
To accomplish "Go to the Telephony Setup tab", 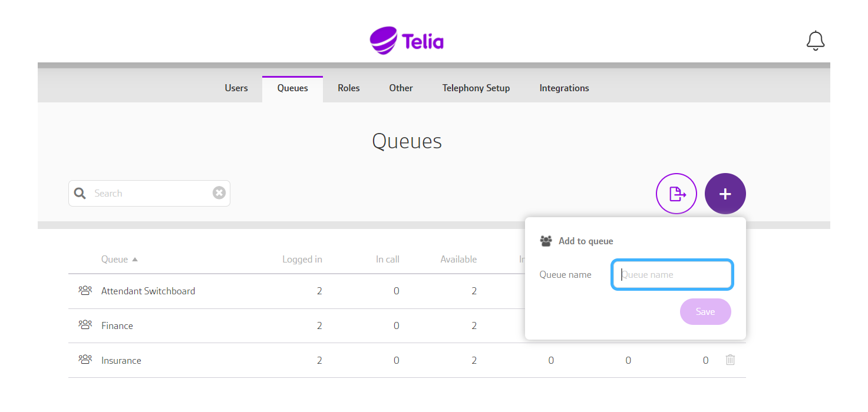I will 476,88.
